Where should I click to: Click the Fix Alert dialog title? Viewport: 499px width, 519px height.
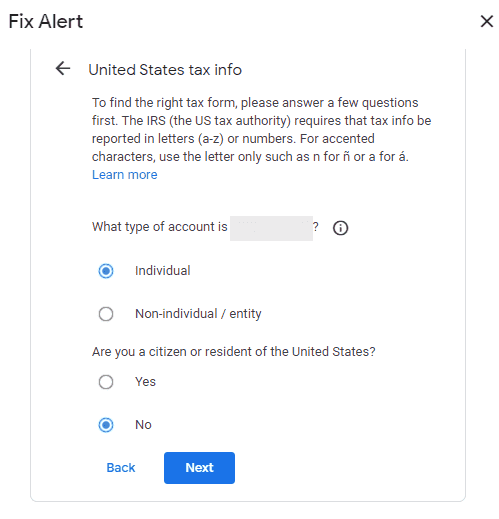46,22
